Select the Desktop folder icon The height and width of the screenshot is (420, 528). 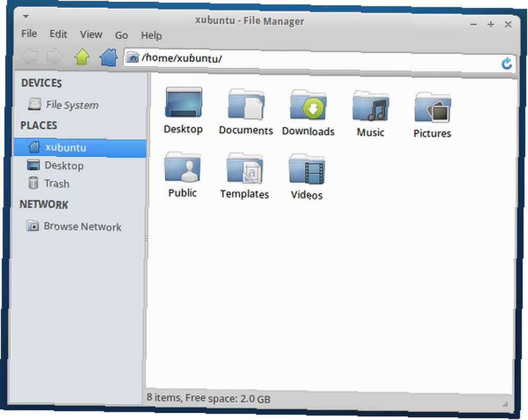(184, 102)
